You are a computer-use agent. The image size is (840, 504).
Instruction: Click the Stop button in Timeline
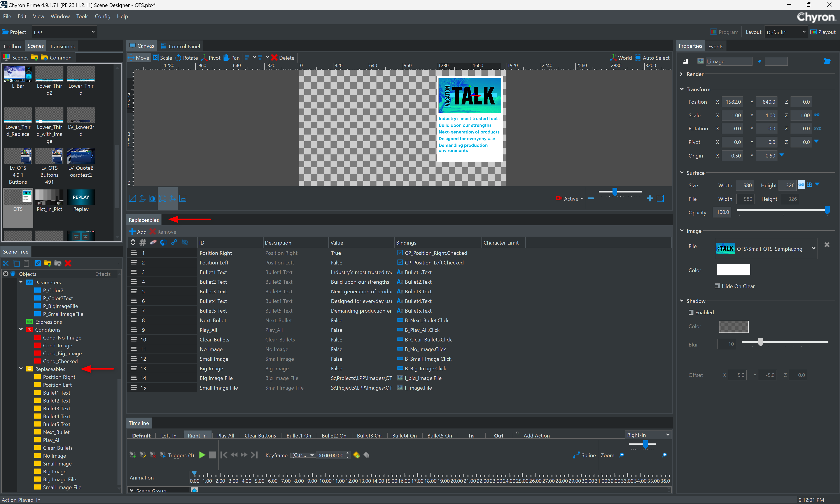(x=213, y=455)
